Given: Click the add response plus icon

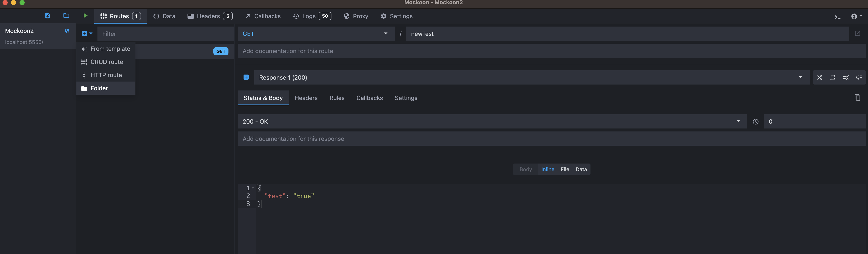Looking at the screenshot, I should [x=246, y=77].
